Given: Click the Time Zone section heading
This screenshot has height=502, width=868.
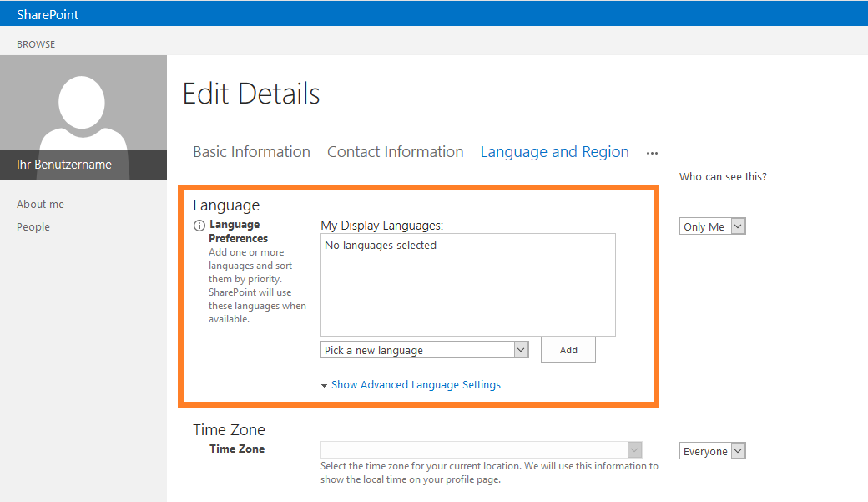Looking at the screenshot, I should (229, 430).
